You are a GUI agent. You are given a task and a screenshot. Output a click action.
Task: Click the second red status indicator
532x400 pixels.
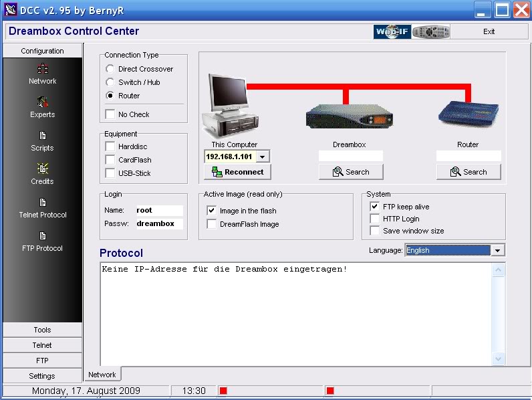click(329, 391)
